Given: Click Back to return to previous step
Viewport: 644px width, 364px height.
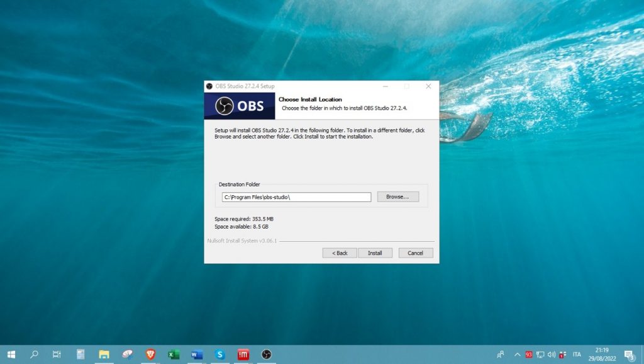Looking at the screenshot, I should click(x=339, y=253).
